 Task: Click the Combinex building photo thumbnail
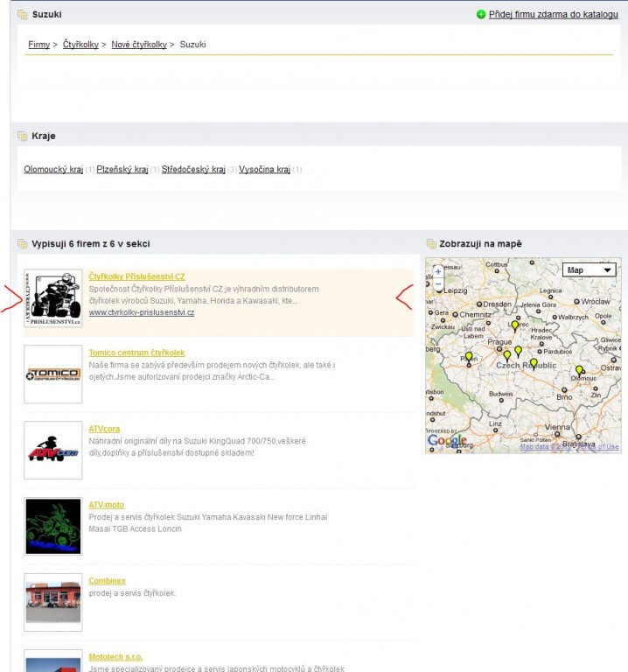pos(53,602)
